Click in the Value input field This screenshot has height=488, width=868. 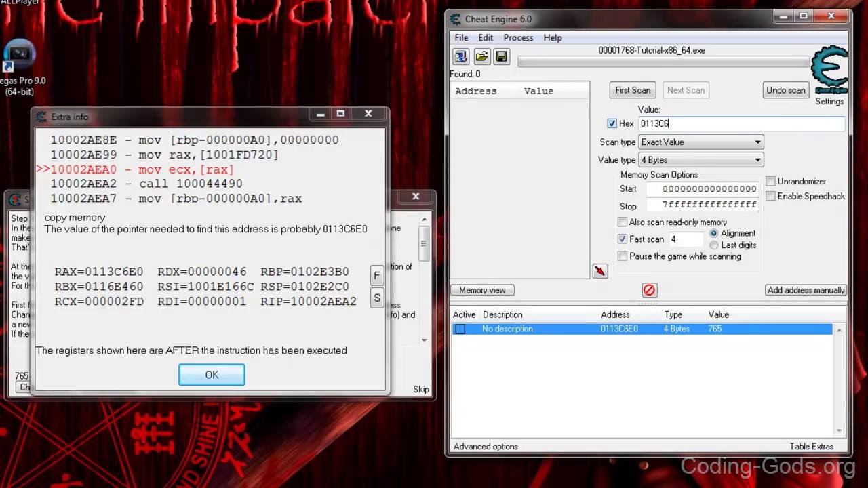(x=742, y=123)
